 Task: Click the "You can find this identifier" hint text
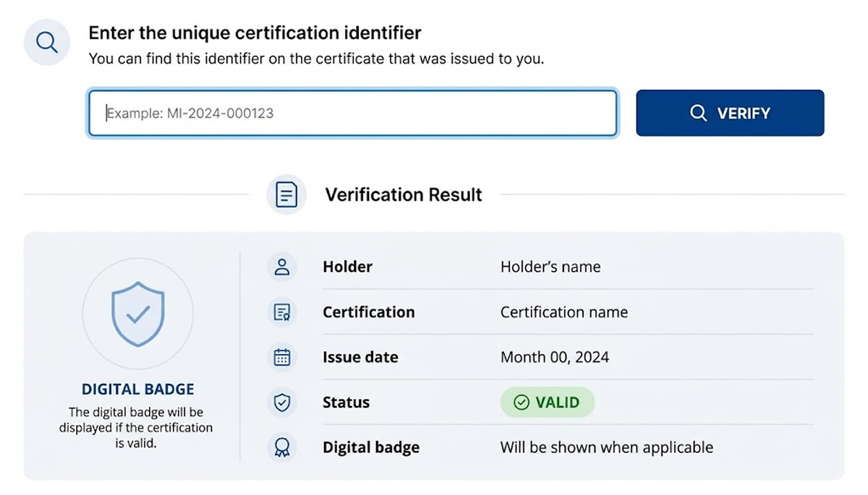point(316,59)
